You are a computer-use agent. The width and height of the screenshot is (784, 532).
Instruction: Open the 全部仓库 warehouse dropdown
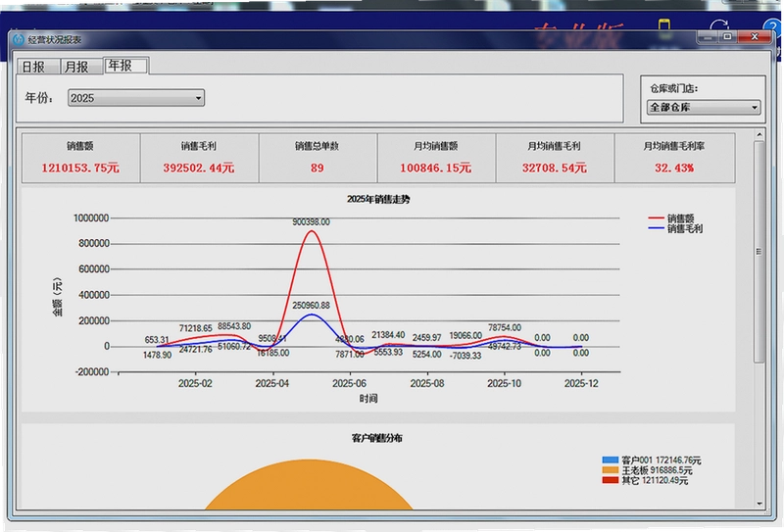(x=704, y=107)
